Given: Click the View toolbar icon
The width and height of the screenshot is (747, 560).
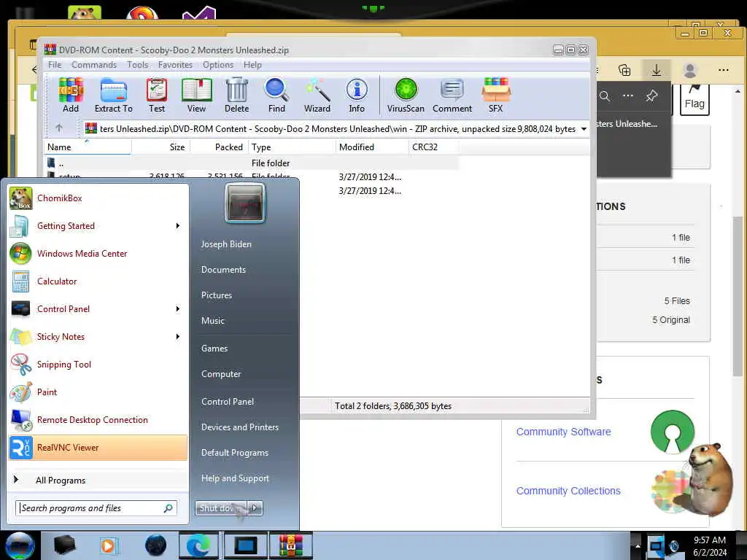Looking at the screenshot, I should point(196,95).
